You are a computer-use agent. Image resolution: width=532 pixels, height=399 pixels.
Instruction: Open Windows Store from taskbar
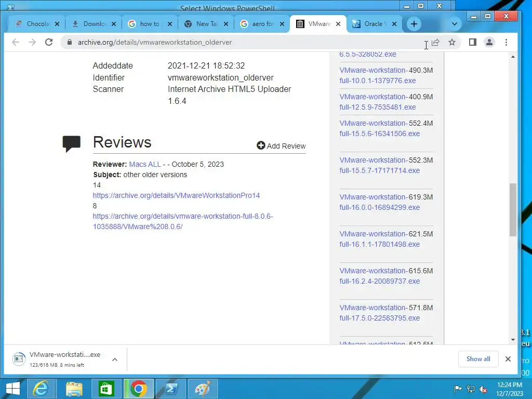pyautogui.click(x=106, y=389)
